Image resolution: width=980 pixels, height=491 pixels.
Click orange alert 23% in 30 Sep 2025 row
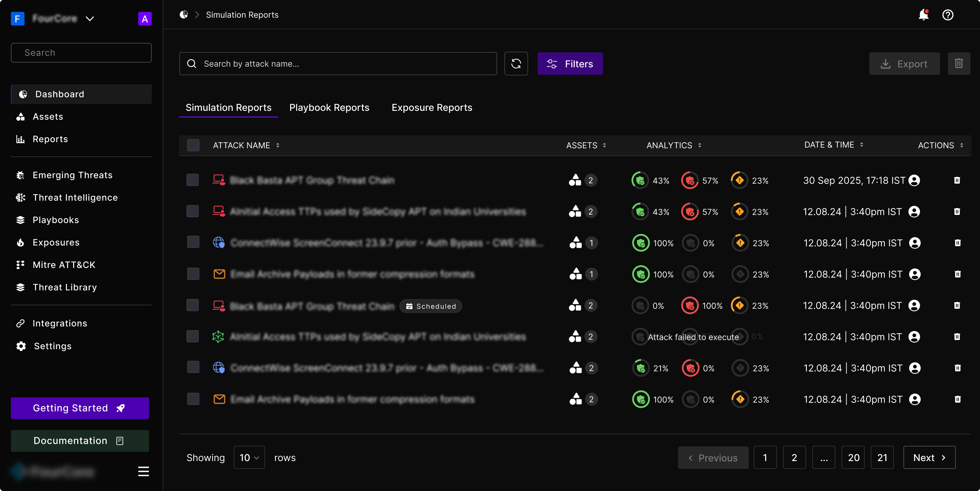tap(739, 180)
